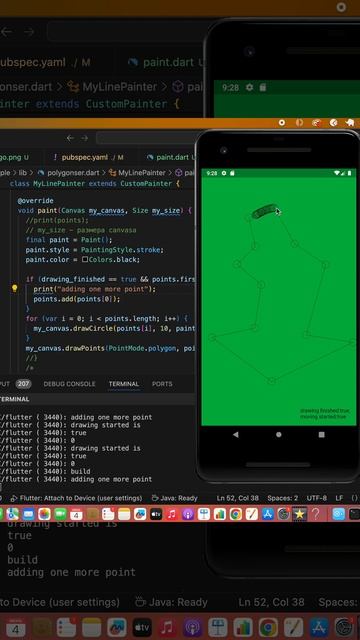This screenshot has width=360, height=640.
Task: Click the navigate forward arrow in VS Code
Action: 84,138
